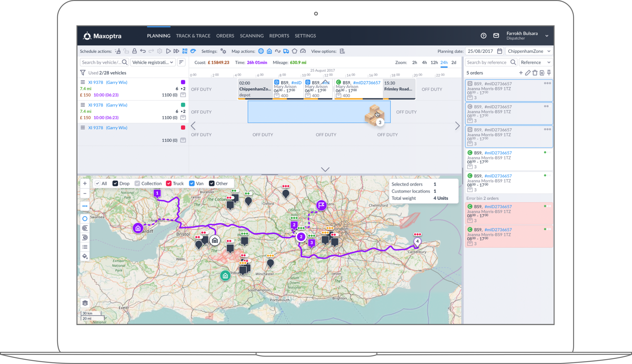The width and height of the screenshot is (632, 364).
Task: Enable the Collection filter checkbox
Action: 137,183
